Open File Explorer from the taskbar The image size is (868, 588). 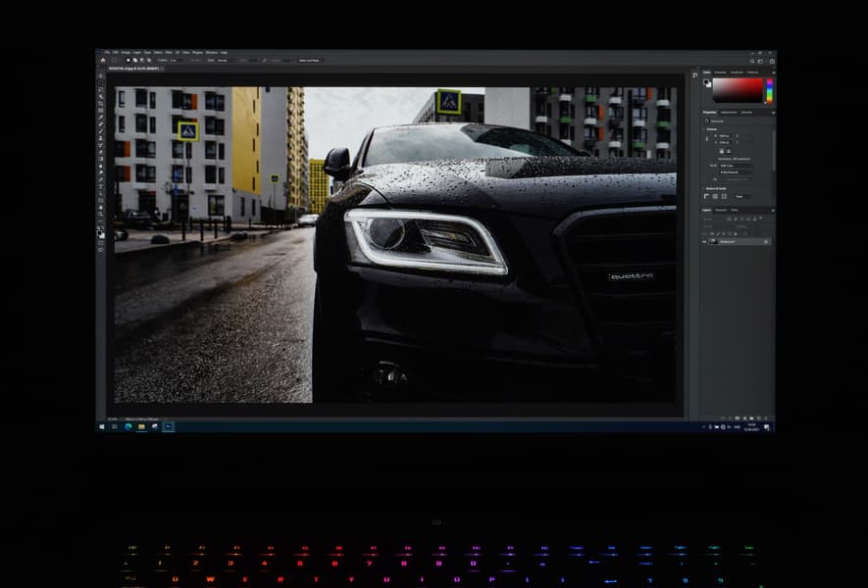click(x=141, y=426)
